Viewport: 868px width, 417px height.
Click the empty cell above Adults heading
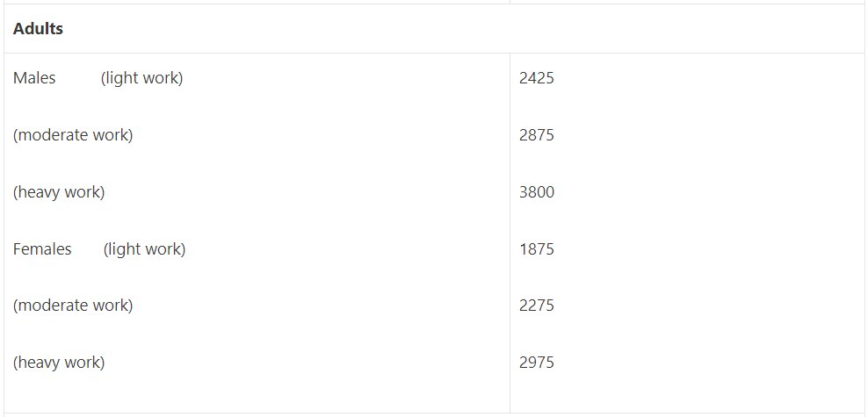255,2
